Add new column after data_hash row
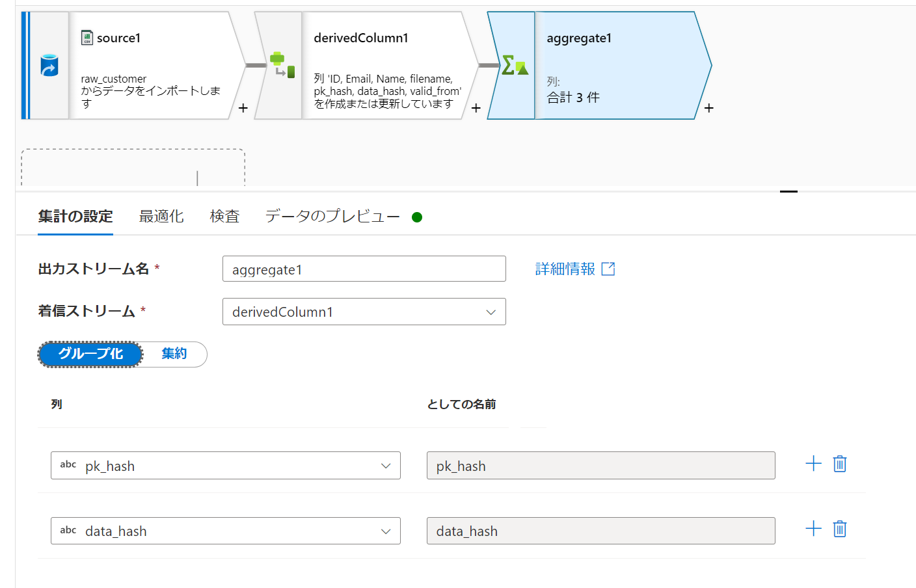This screenshot has height=588, width=916. tap(813, 529)
